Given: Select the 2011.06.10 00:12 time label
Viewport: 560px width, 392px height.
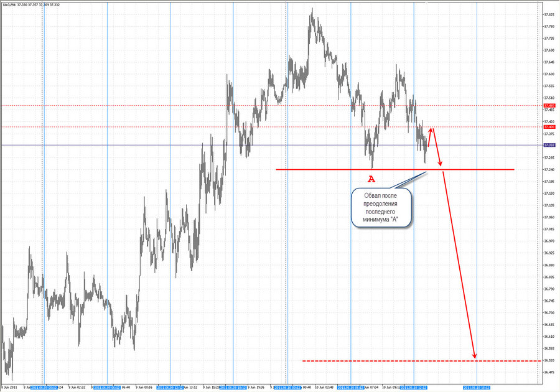Looking at the screenshot, I should (x=286, y=386).
